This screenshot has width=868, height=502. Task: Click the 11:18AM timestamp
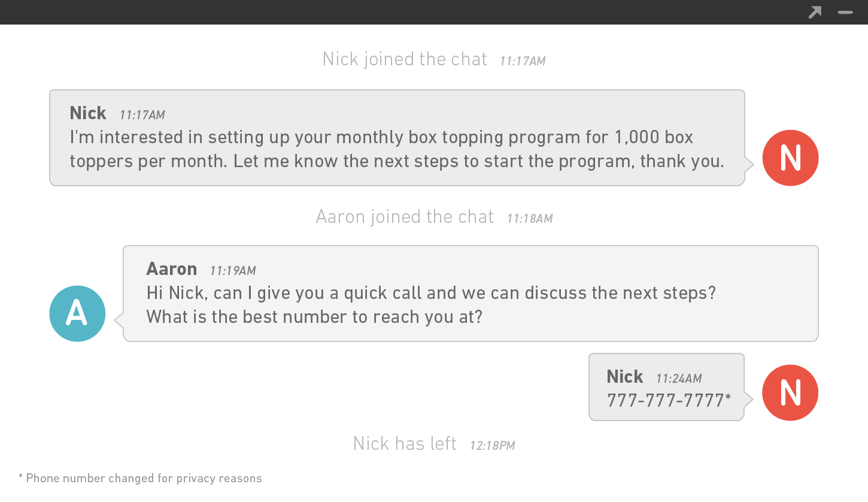[530, 219]
